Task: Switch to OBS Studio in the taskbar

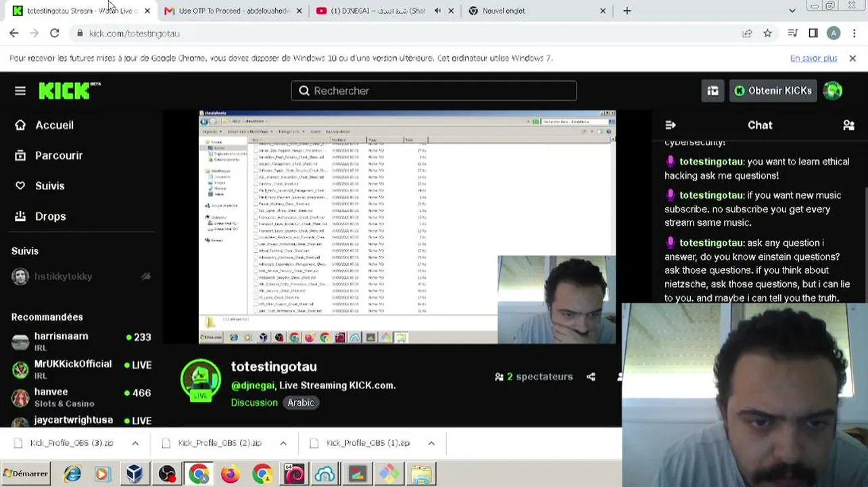Action: (x=166, y=474)
